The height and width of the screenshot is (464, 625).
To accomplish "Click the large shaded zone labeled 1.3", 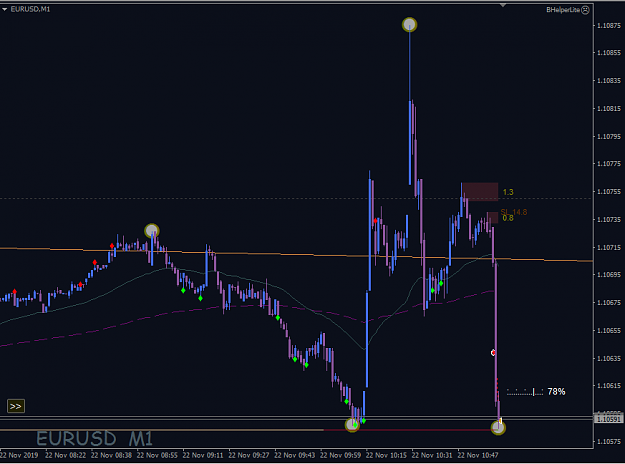I will (x=480, y=192).
